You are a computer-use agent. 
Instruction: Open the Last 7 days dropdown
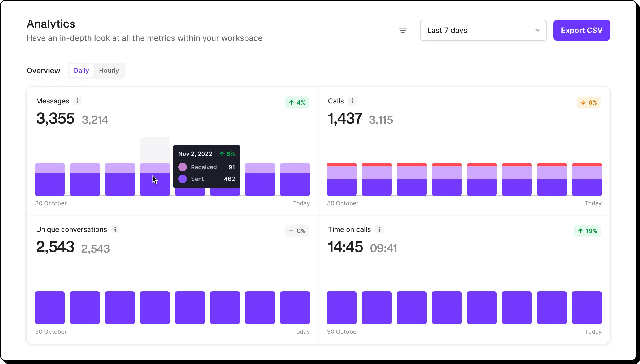(483, 30)
